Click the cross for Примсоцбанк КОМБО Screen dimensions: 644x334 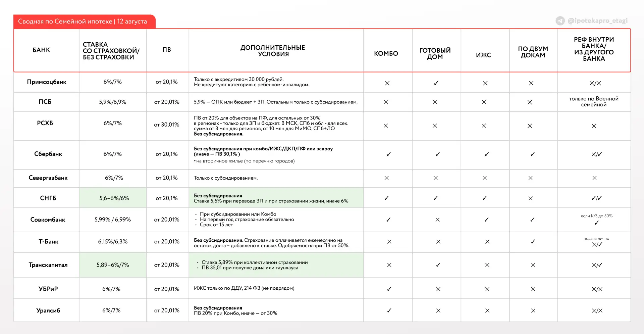click(x=387, y=83)
